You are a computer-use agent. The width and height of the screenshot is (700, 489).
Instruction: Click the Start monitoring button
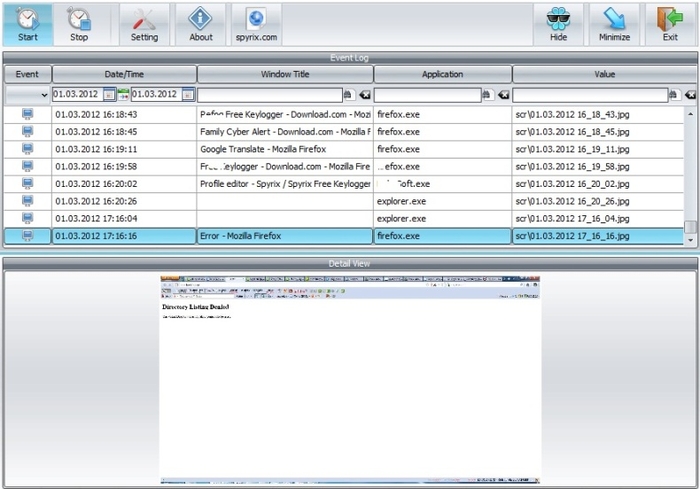coord(28,25)
